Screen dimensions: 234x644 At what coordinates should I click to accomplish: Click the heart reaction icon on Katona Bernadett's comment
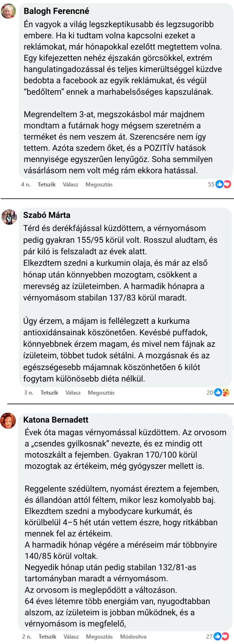click(225, 636)
